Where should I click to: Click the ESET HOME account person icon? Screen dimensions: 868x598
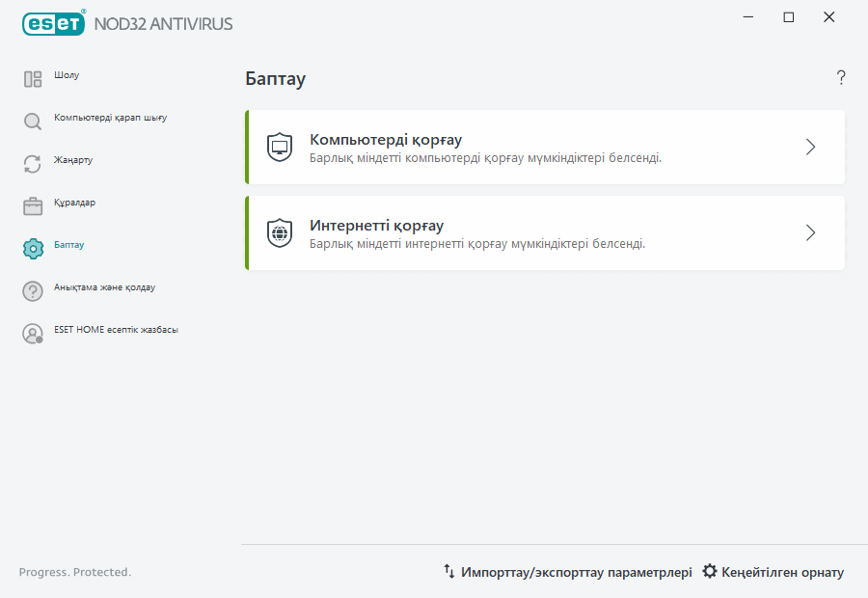click(32, 330)
